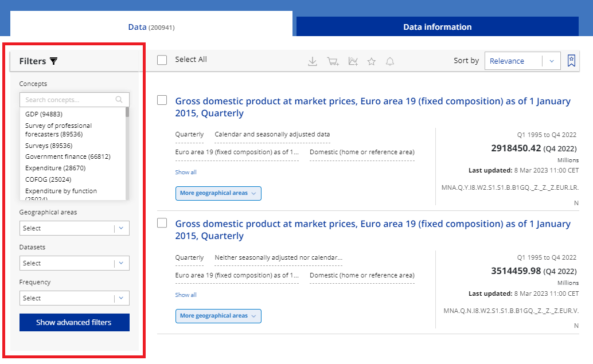Image resolution: width=593 pixels, height=364 pixels.
Task: Select the Data (200941) tab
Action: (151, 27)
